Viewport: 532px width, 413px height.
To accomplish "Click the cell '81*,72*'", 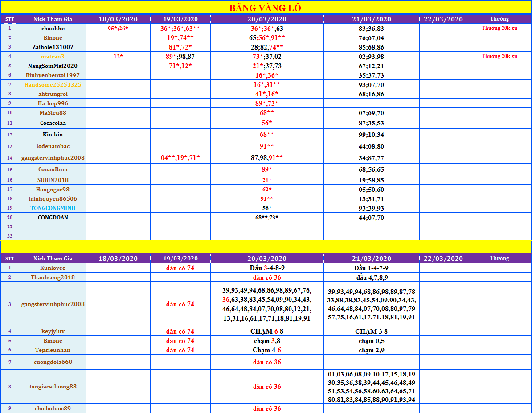I will [180, 47].
